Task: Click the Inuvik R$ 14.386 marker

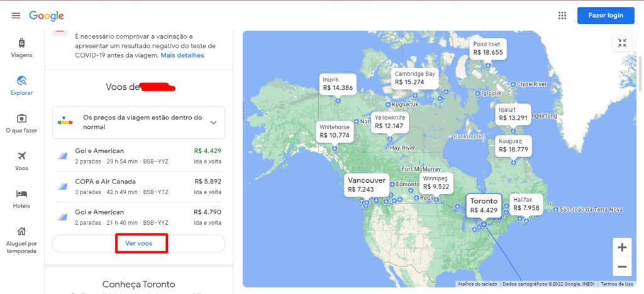Action: [338, 84]
